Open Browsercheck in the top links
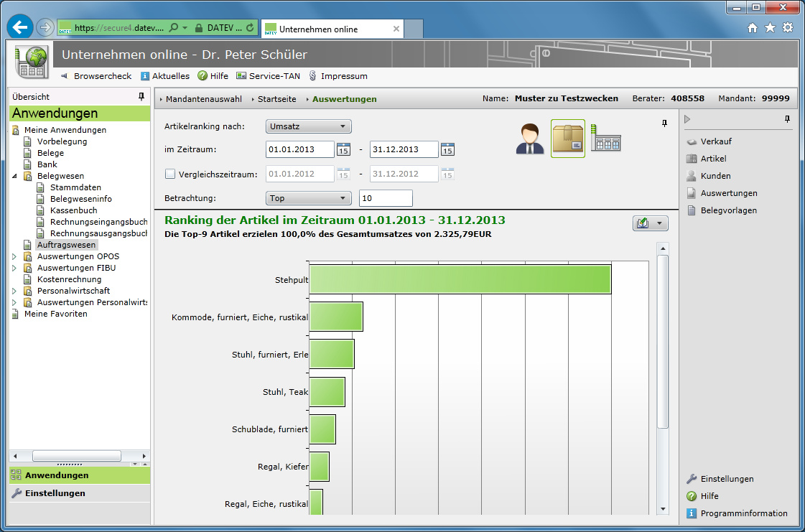Image resolution: width=805 pixels, height=532 pixels. [96, 76]
